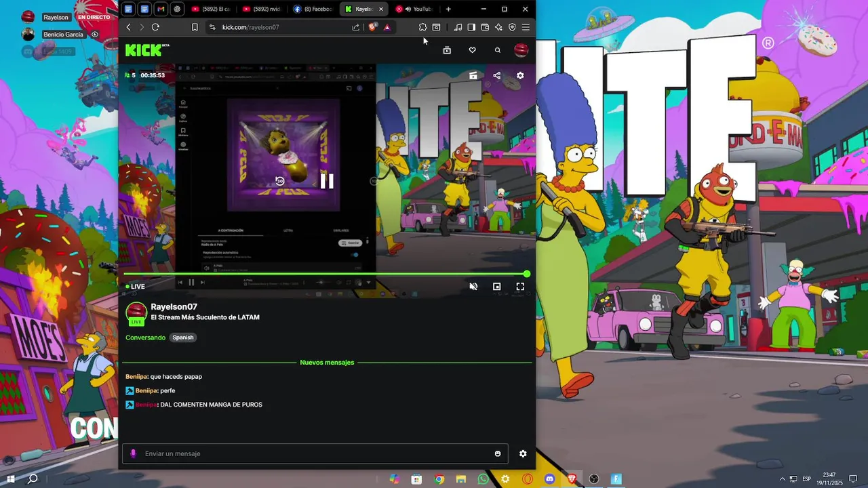Image resolution: width=868 pixels, height=488 pixels.
Task: Open Brave Shields lion icon
Action: point(372,27)
